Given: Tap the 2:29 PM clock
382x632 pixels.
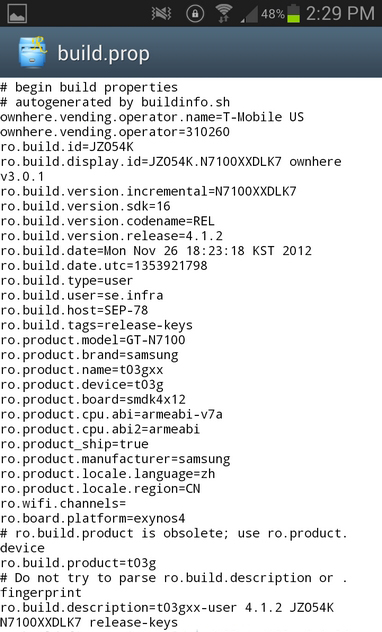Looking at the screenshot, I should (x=340, y=14).
